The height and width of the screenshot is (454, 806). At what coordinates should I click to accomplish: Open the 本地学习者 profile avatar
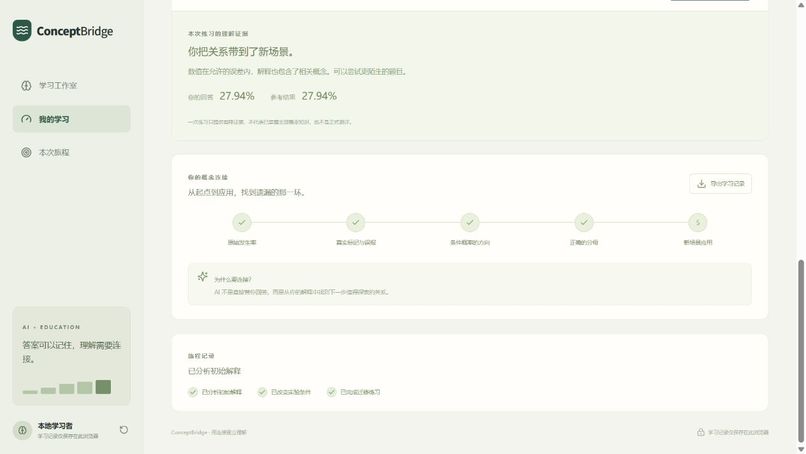coord(22,430)
